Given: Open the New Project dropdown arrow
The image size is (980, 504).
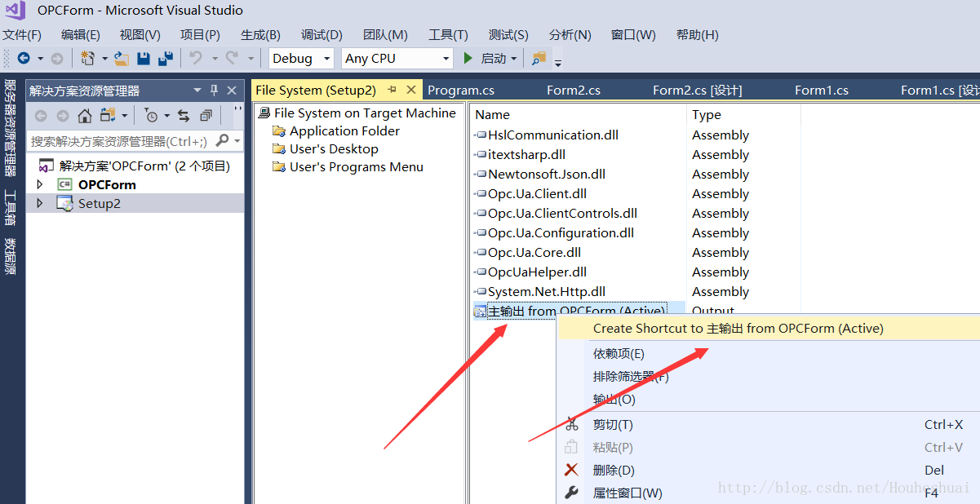Looking at the screenshot, I should [x=104, y=59].
